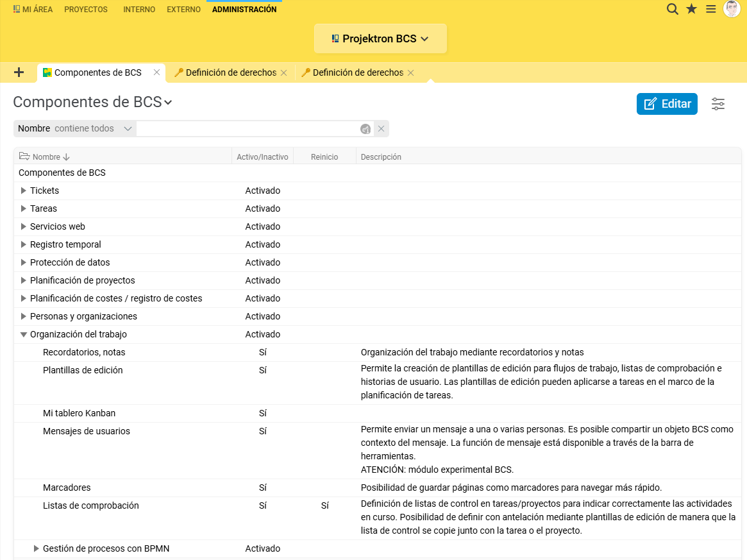Click the Recordatorios description text
The width and height of the screenshot is (747, 560).
tap(472, 352)
